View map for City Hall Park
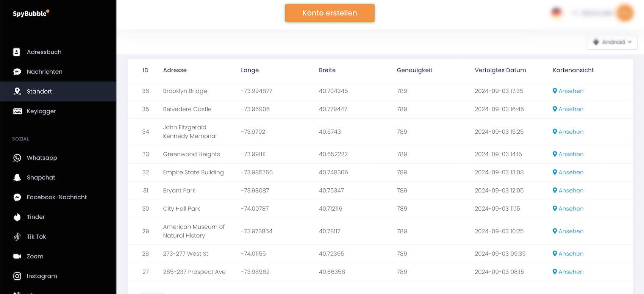This screenshot has width=644, height=294. [568, 209]
